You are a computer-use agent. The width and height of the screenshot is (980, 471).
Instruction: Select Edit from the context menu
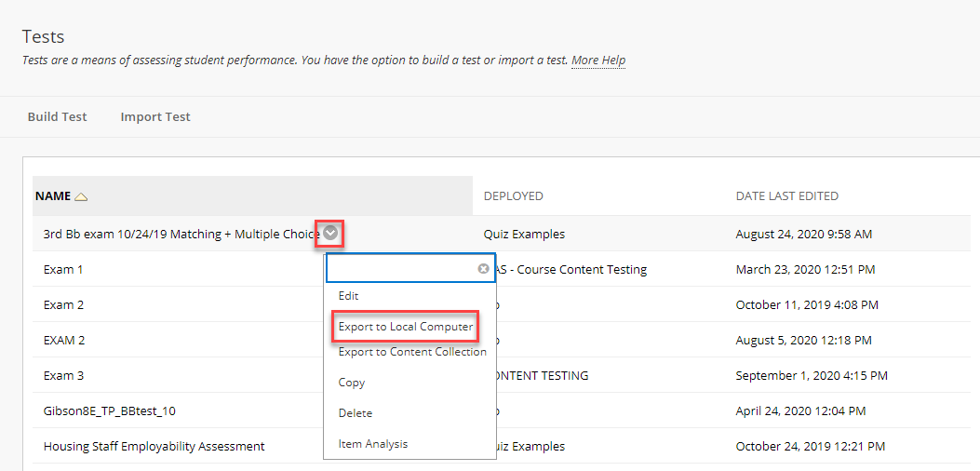(348, 296)
